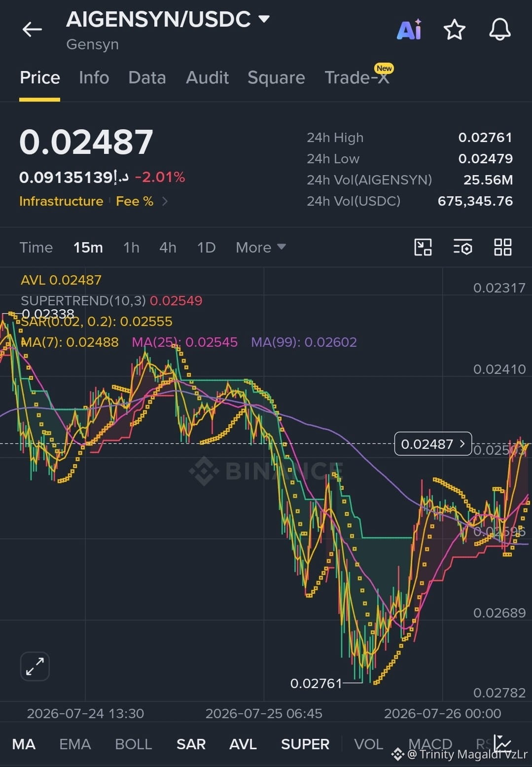The image size is (532, 767).
Task: Select the 1D interval
Action: click(x=206, y=247)
